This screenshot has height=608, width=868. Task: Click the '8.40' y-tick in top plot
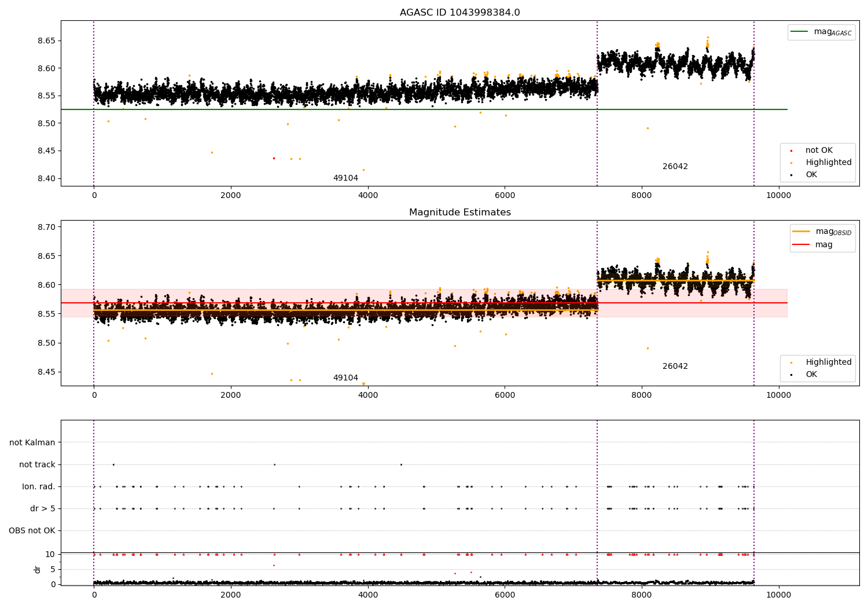[47, 179]
